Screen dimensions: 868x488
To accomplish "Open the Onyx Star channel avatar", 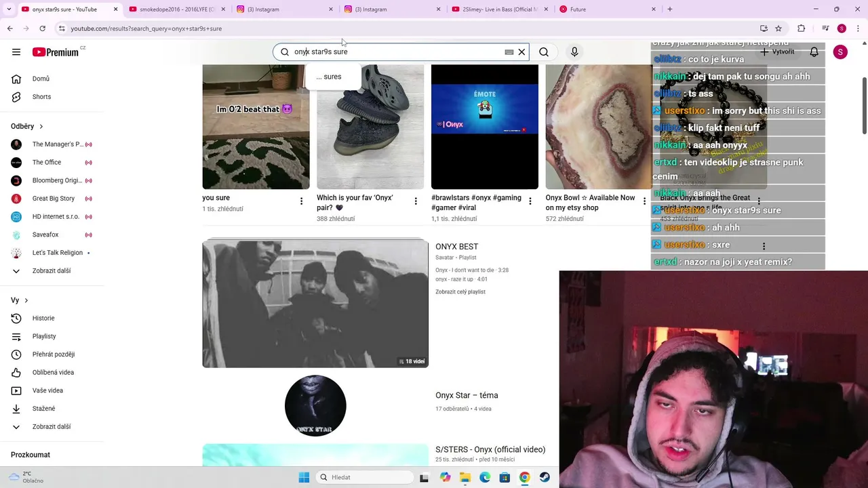I will coord(315,405).
